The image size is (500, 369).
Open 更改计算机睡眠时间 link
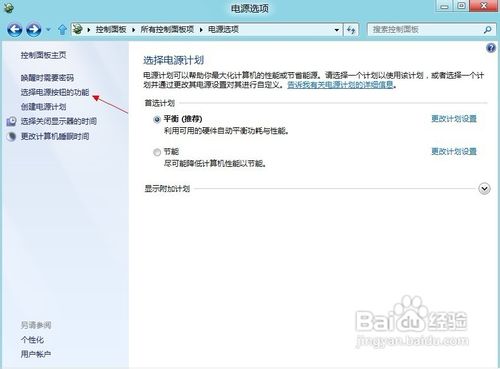[x=55, y=136]
